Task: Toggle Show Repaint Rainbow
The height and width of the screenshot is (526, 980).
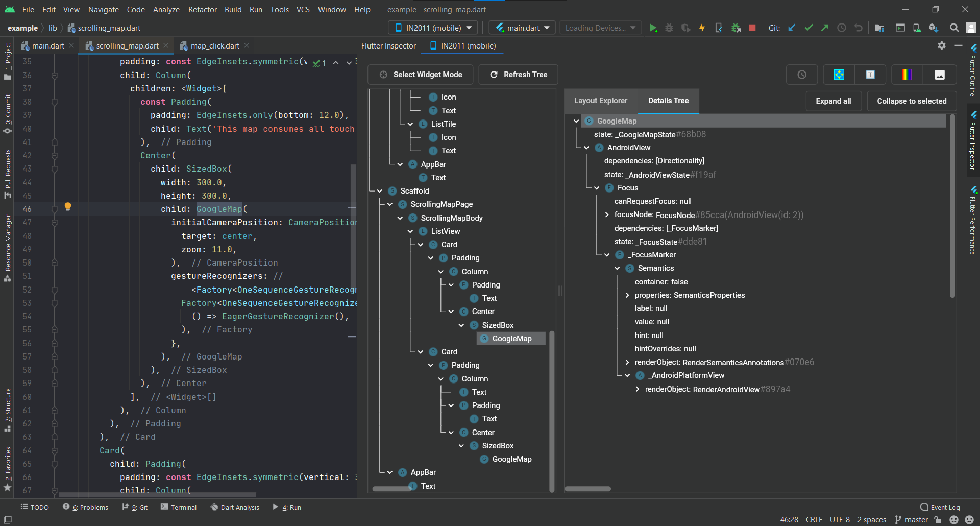Action: [907, 75]
